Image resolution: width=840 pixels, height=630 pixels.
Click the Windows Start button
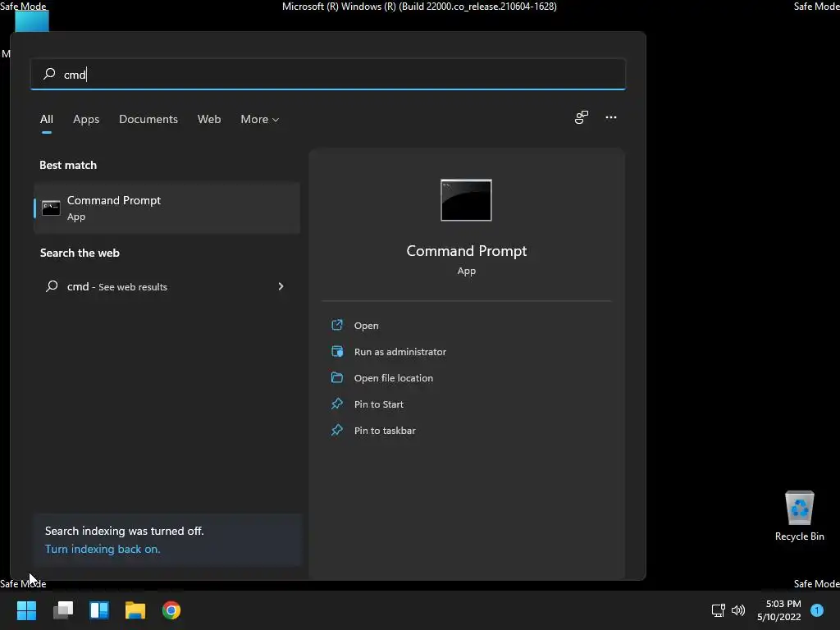point(26,610)
